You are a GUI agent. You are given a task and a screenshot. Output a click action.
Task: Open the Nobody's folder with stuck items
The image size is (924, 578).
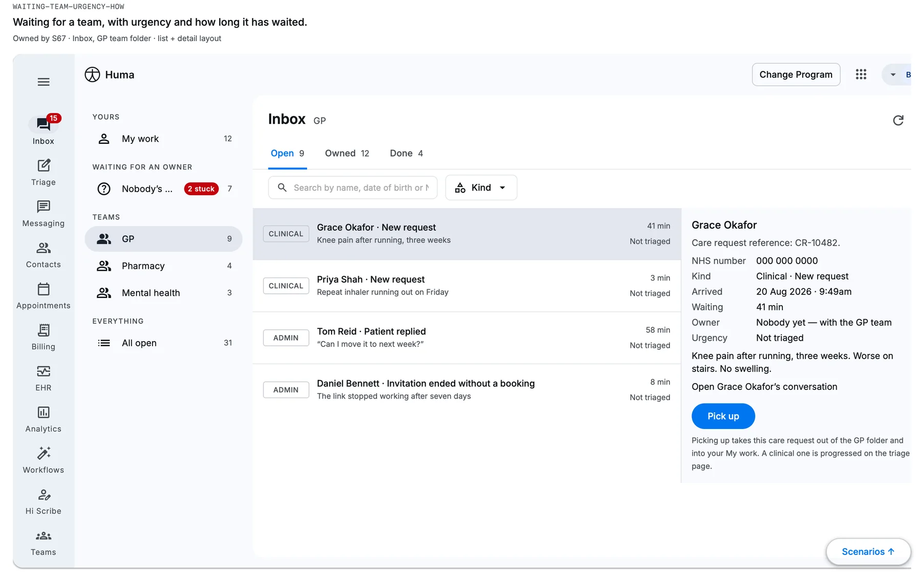164,189
